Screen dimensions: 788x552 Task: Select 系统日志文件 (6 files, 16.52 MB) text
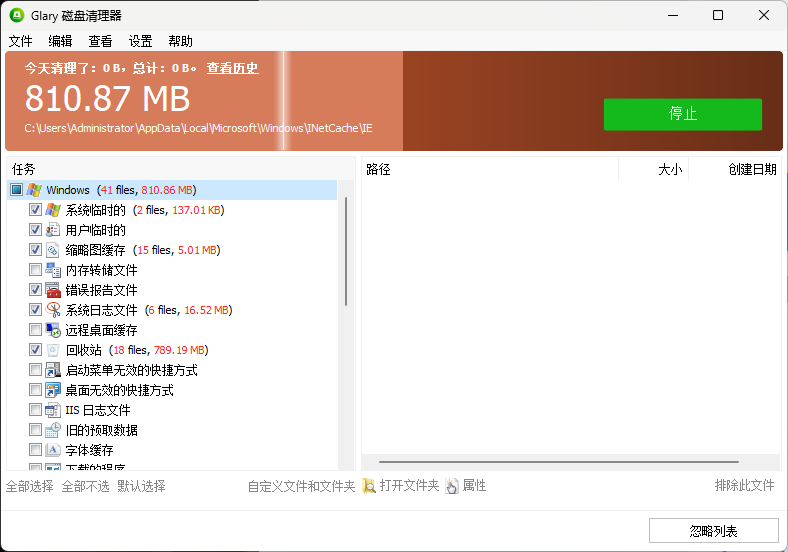tap(149, 310)
